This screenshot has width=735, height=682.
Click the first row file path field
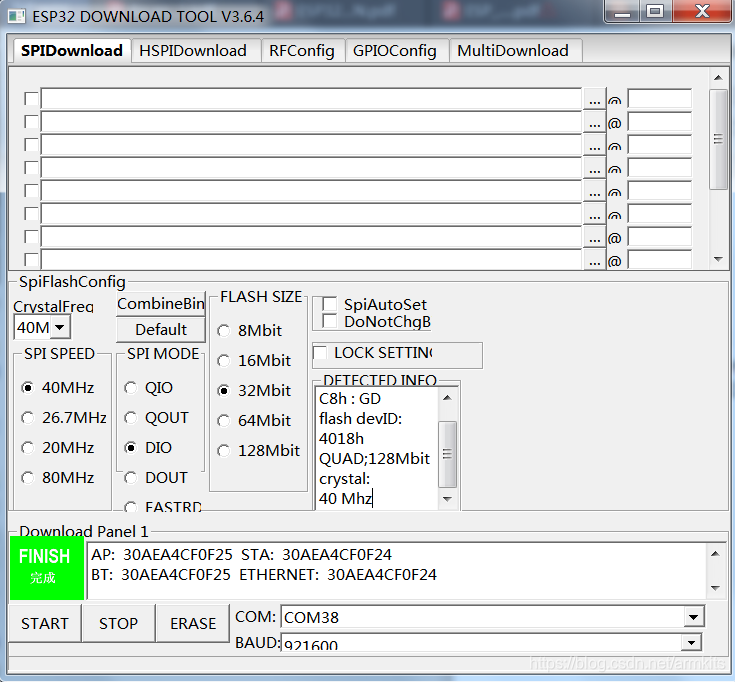[x=311, y=99]
